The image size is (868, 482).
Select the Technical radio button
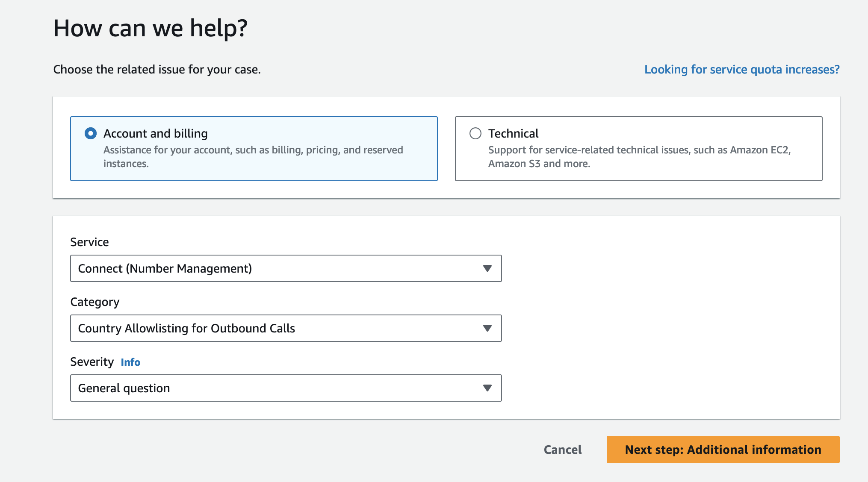tap(475, 133)
